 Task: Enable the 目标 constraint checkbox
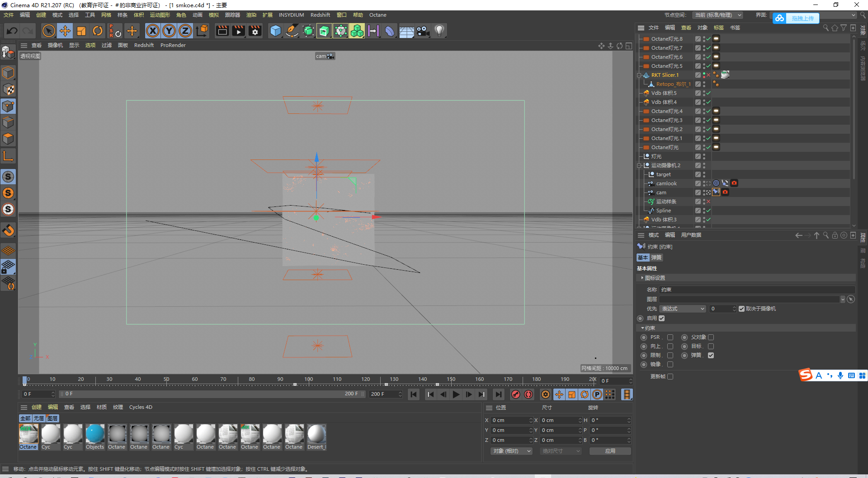(711, 347)
